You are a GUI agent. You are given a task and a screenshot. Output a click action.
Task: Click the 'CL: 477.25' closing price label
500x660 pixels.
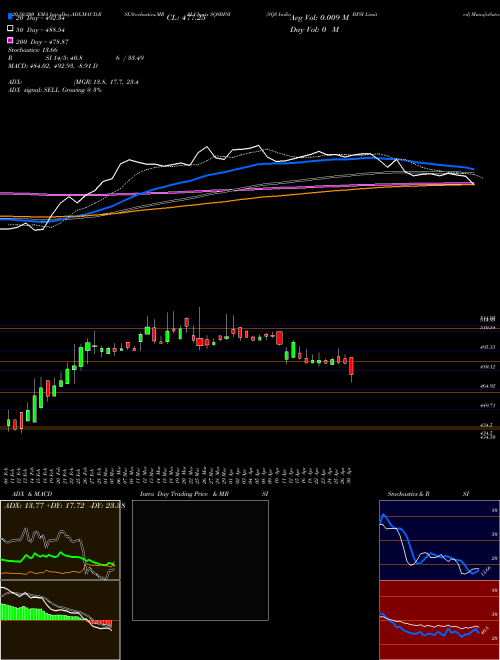pos(186,18)
